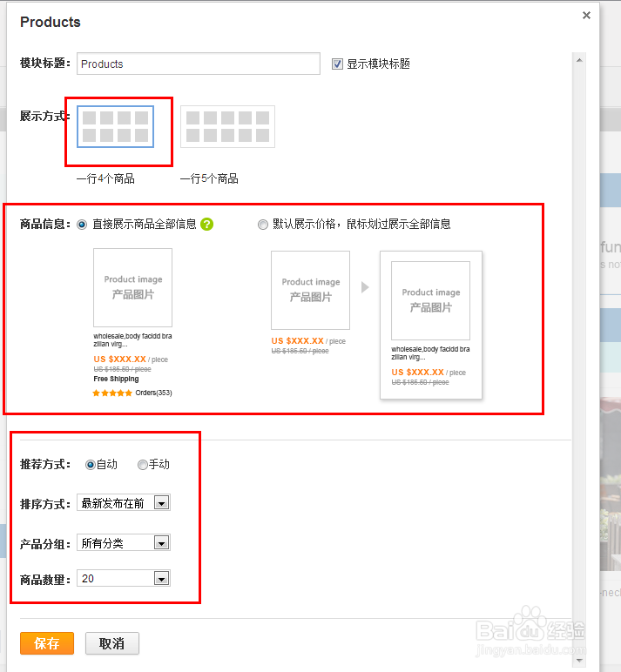Viewport: 621px width, 672px height.
Task: Select the five-products-per-row layout thumbnail
Action: point(227,127)
